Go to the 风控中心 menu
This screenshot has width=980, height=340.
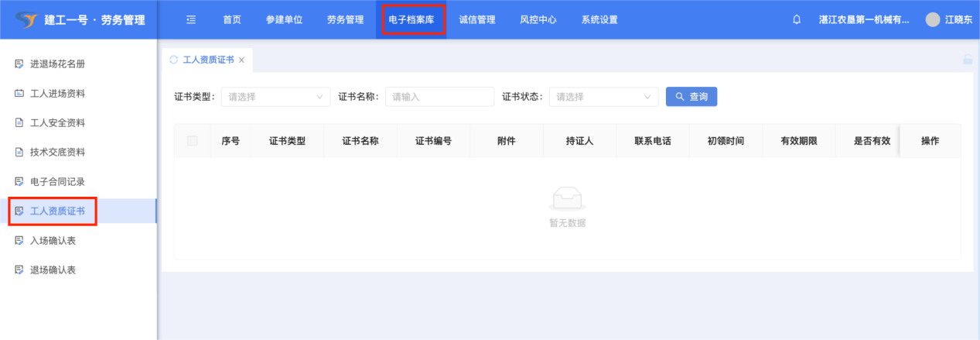[538, 20]
